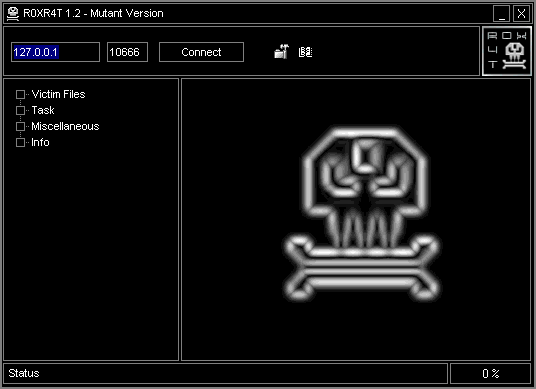The height and width of the screenshot is (389, 536).
Task: Focus the IP address field 127.0.0.1
Action: click(x=55, y=52)
